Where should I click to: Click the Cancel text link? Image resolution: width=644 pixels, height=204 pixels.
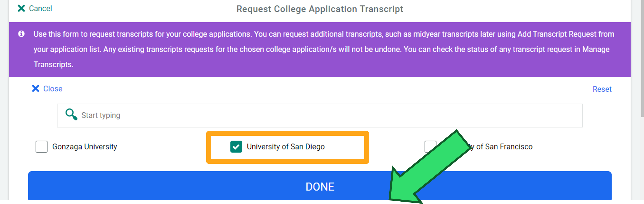(41, 9)
